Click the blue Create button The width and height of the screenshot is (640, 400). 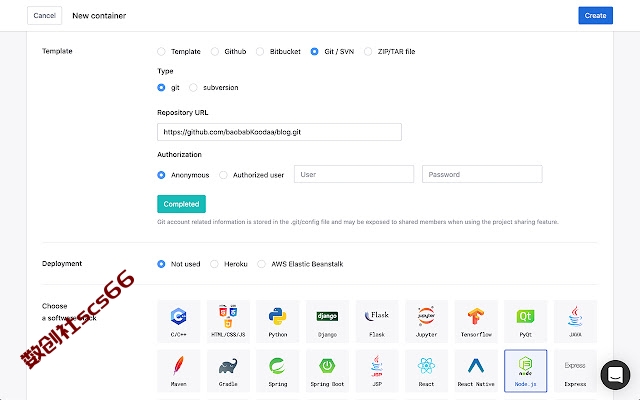[x=596, y=16]
